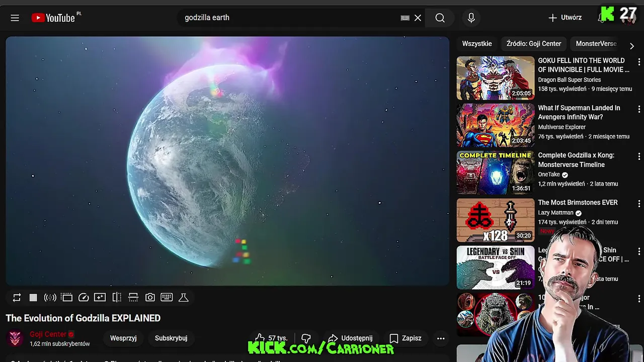Toggle the volume boost lightning icon
The width and height of the screenshot is (644, 362).
coord(50,298)
